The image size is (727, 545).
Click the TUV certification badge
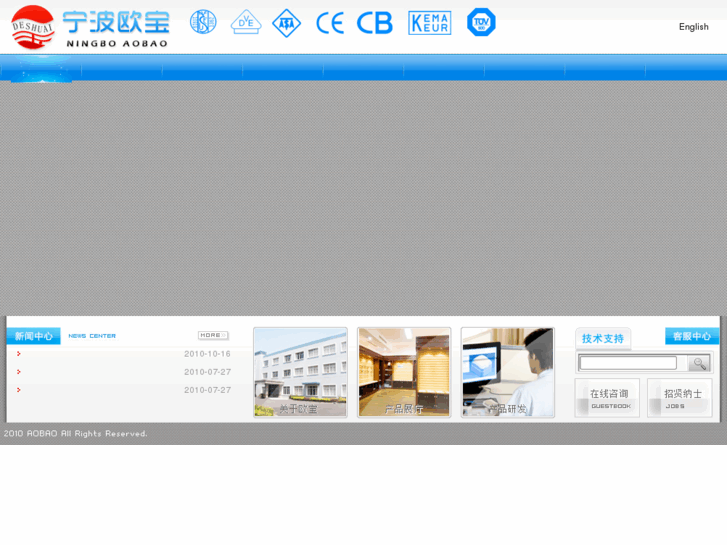pos(481,22)
